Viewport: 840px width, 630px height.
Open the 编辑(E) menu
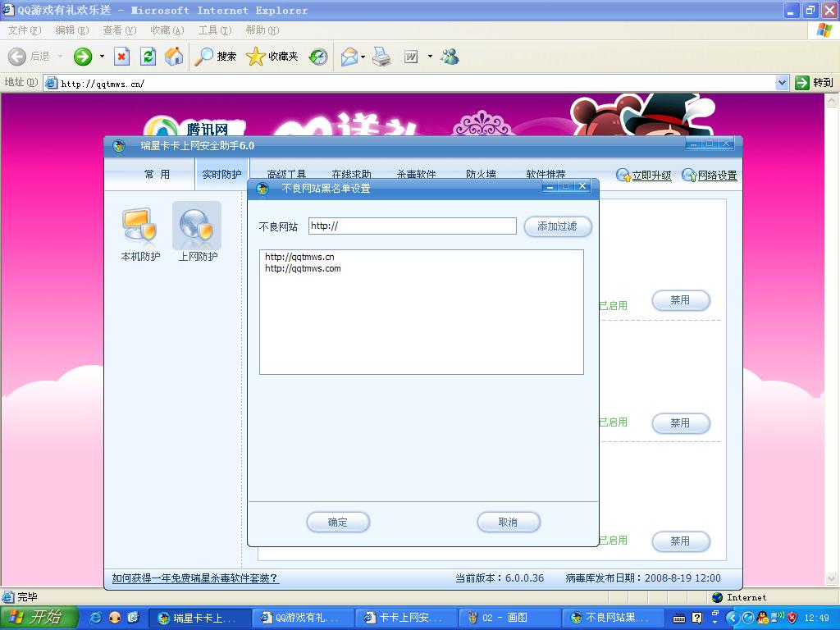click(72, 30)
